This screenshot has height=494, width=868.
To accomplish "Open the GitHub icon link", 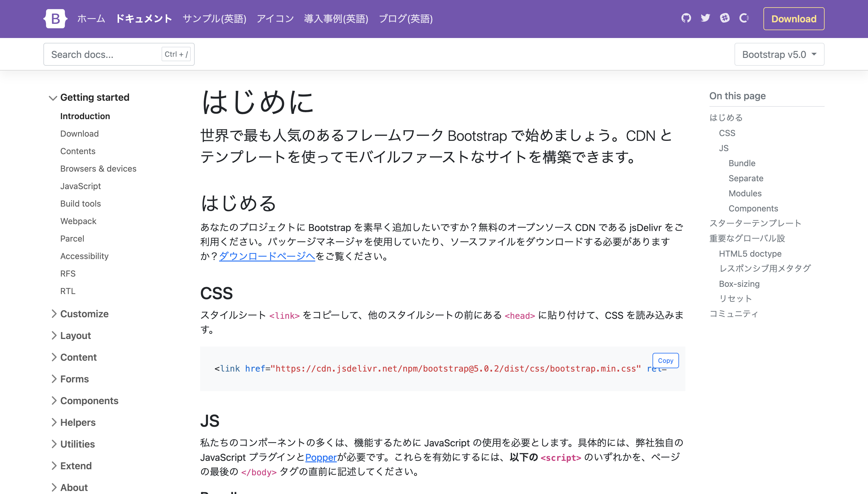I will pyautogui.click(x=686, y=18).
